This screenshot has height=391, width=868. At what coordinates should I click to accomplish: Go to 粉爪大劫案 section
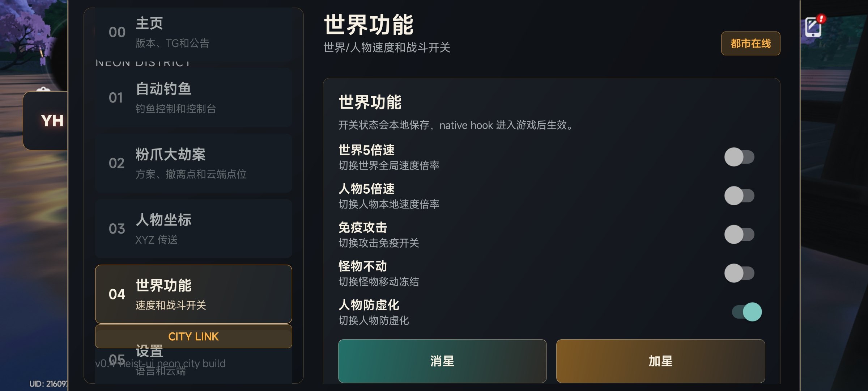click(x=193, y=163)
